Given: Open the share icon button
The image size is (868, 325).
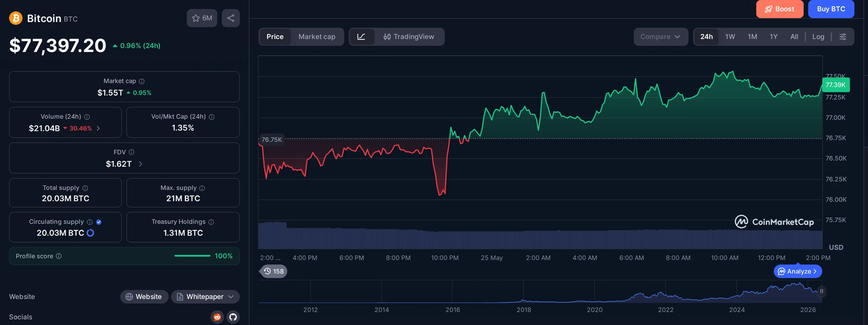Looking at the screenshot, I should point(231,18).
